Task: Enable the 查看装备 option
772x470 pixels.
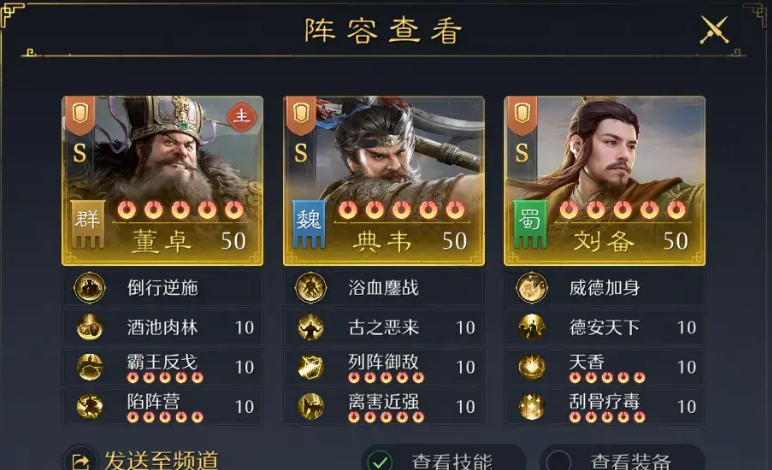Action: click(558, 462)
